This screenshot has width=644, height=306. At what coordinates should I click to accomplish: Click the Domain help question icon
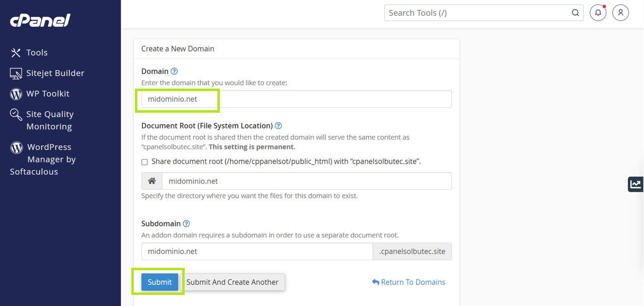174,71
